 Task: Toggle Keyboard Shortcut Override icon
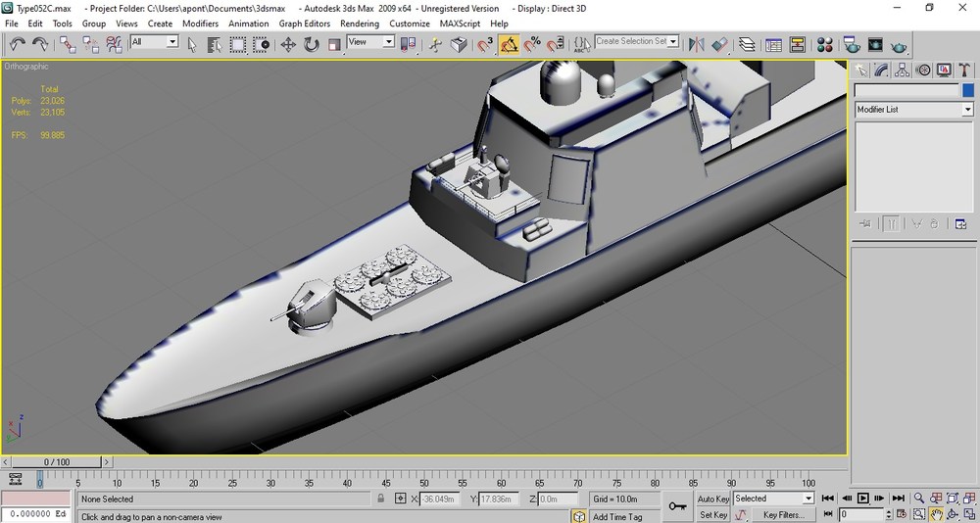click(460, 44)
